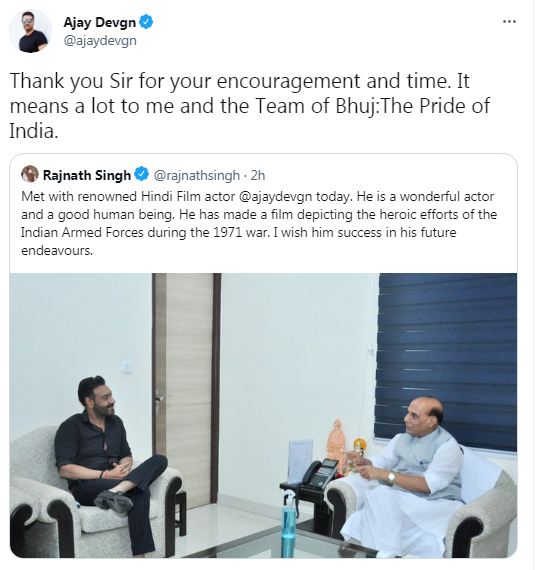
Task: Click the blue window blinds in photo
Action: [447, 360]
